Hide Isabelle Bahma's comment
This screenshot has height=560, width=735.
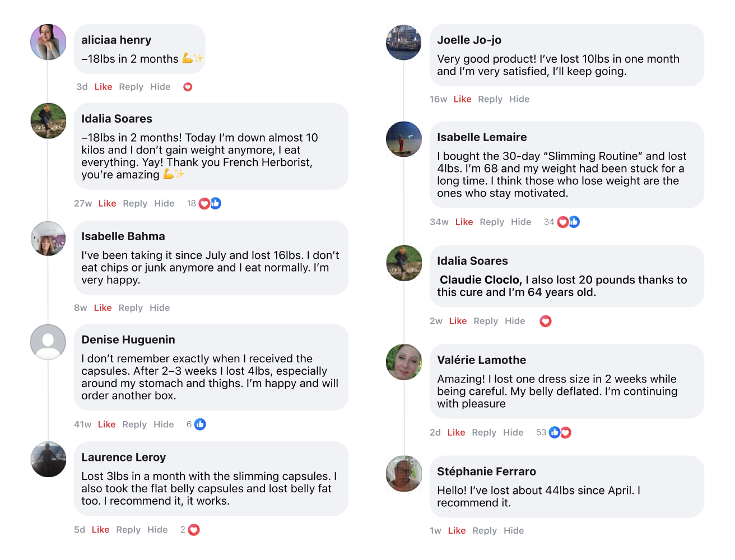[x=160, y=307]
